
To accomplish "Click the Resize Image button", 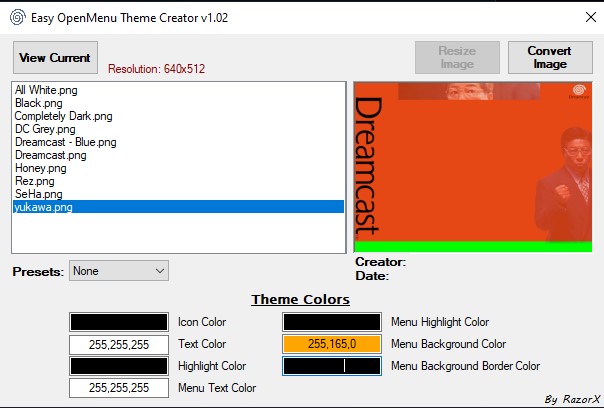I will coord(457,57).
